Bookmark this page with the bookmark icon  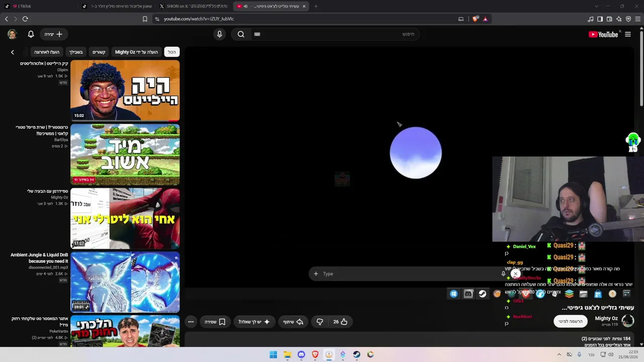pyautogui.click(x=145, y=19)
